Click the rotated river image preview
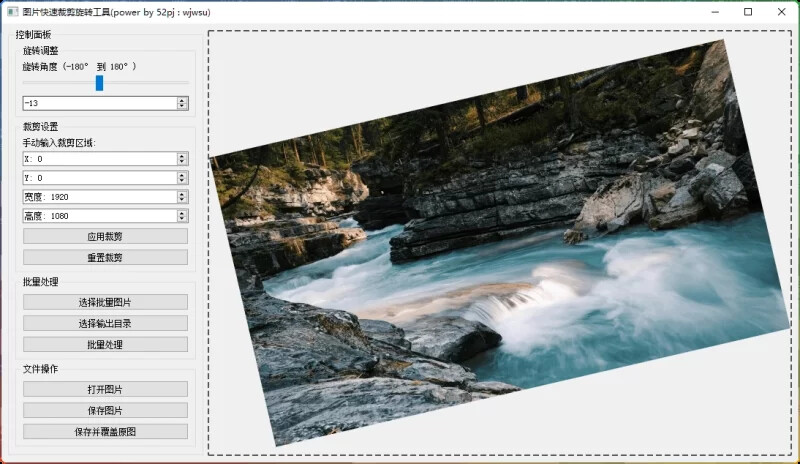The height and width of the screenshot is (464, 800). pyautogui.click(x=500, y=240)
